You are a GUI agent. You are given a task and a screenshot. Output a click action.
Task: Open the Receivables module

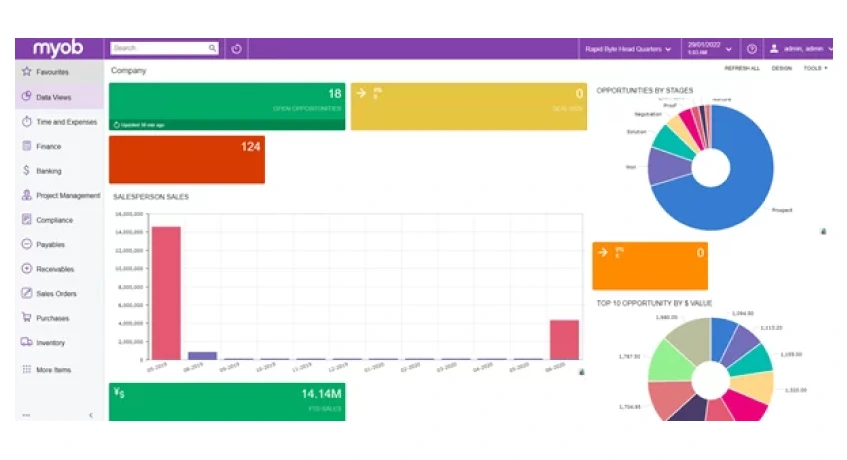[x=59, y=268]
